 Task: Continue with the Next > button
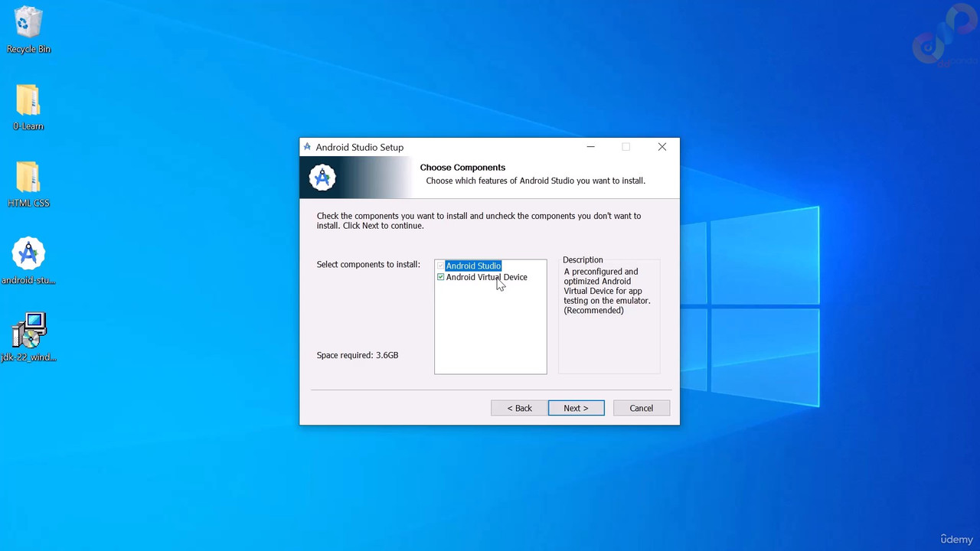tap(576, 408)
